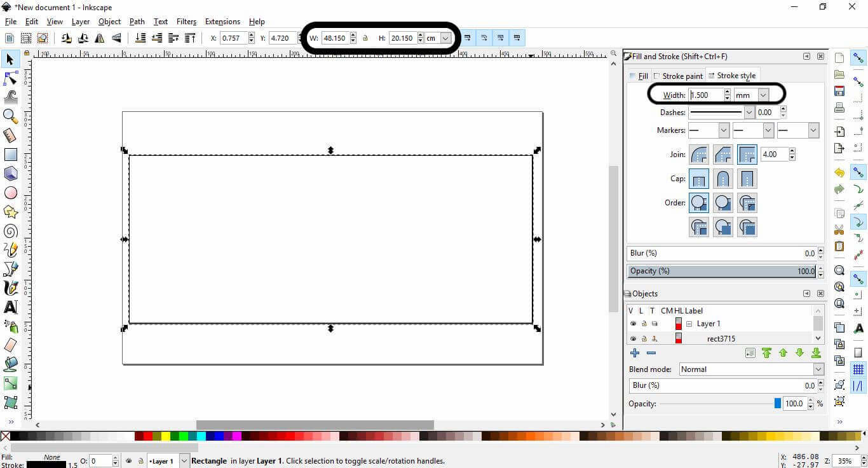Click the Print document icon
Viewport: 868px width, 468px height.
click(839, 107)
